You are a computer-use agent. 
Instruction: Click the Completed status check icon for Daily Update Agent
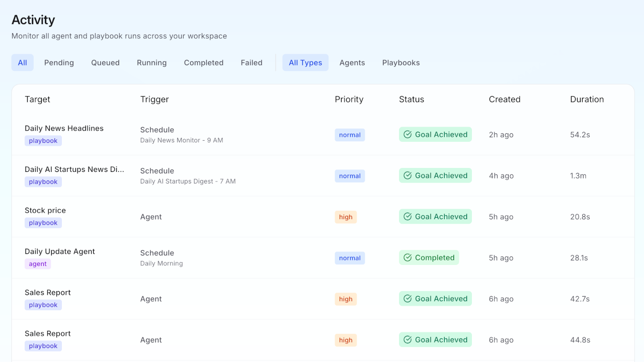(x=408, y=257)
